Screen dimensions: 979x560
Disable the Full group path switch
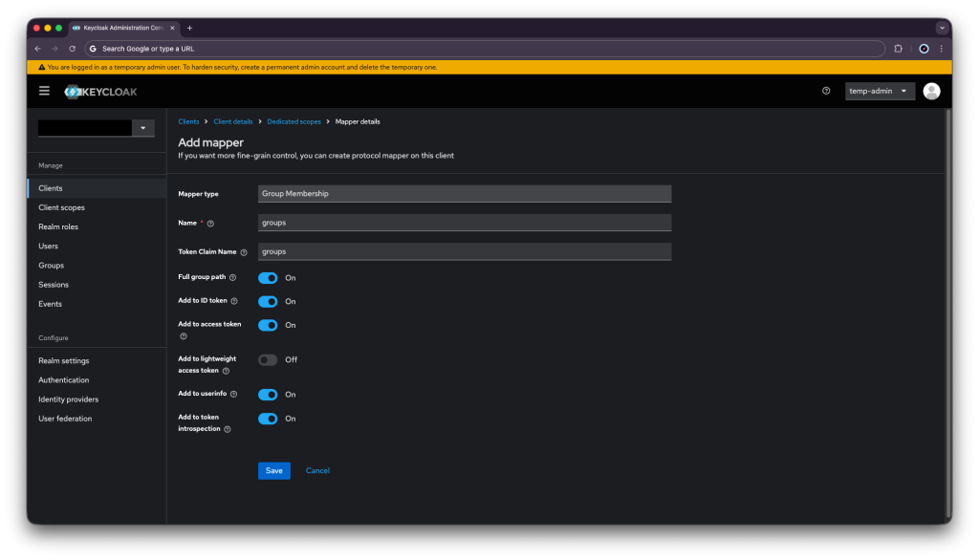click(x=268, y=278)
